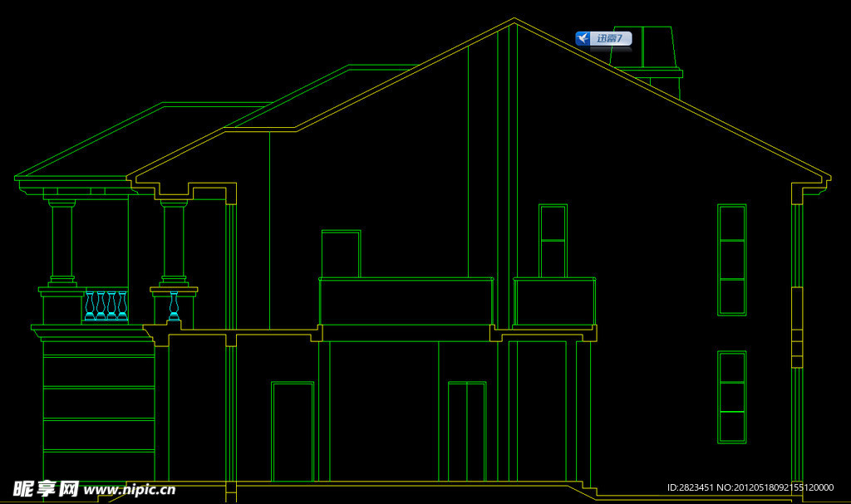The image size is (851, 504).
Task: Pick the two-pane window above small balcony
Action: 553,241
